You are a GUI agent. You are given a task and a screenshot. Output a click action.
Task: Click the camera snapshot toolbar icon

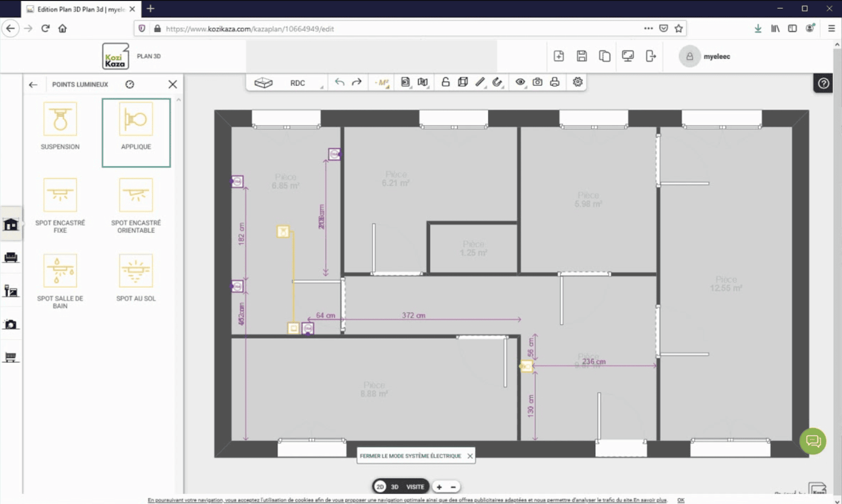pyautogui.click(x=537, y=82)
